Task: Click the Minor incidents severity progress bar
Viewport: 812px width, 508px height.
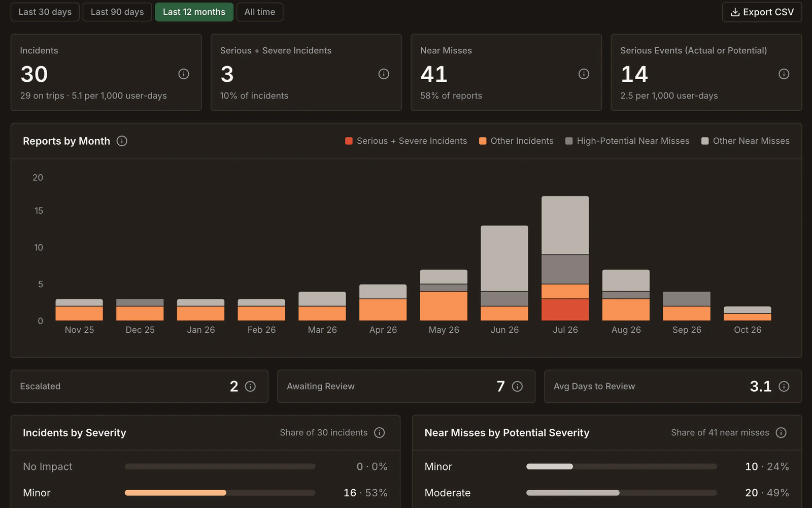Action: 220,493
